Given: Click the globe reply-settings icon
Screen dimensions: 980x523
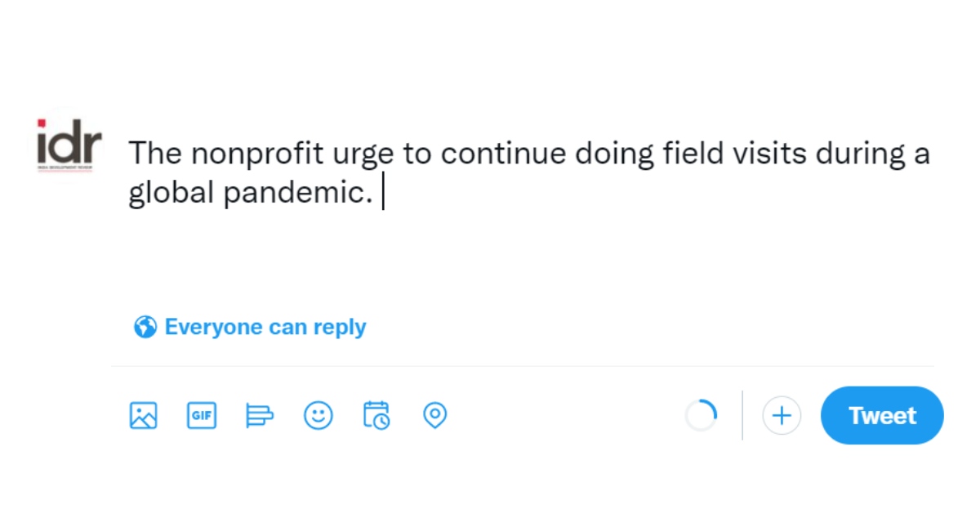Looking at the screenshot, I should tap(144, 326).
